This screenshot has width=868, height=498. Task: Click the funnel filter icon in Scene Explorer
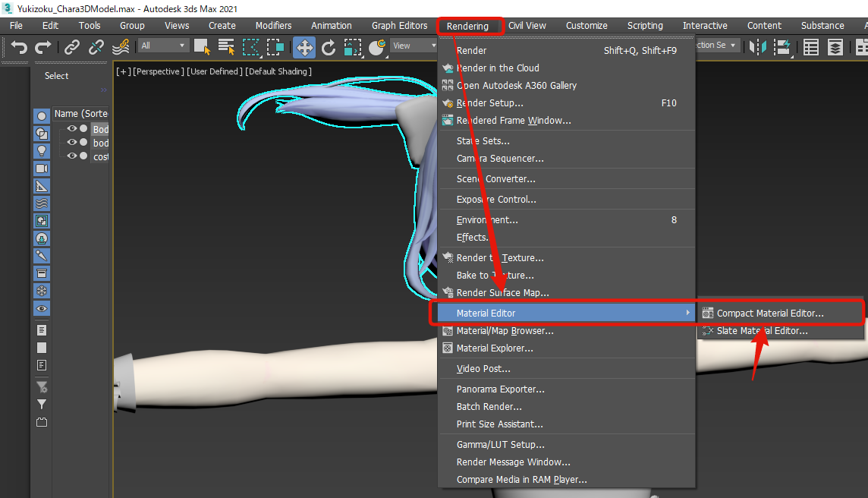tap(42, 405)
